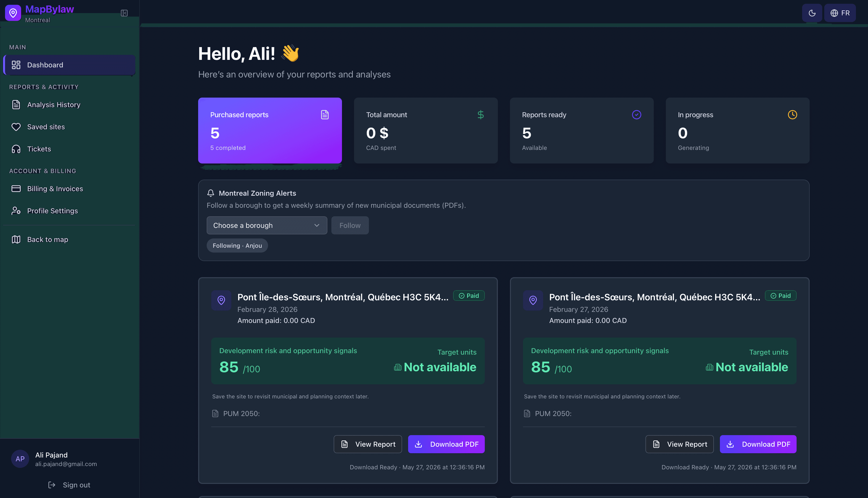Screen dimensions: 868x498
Task: Click Back to map
Action: (69, 240)
